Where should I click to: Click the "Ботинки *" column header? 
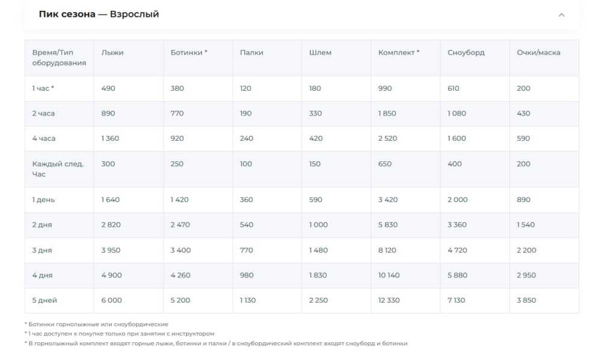(x=189, y=52)
